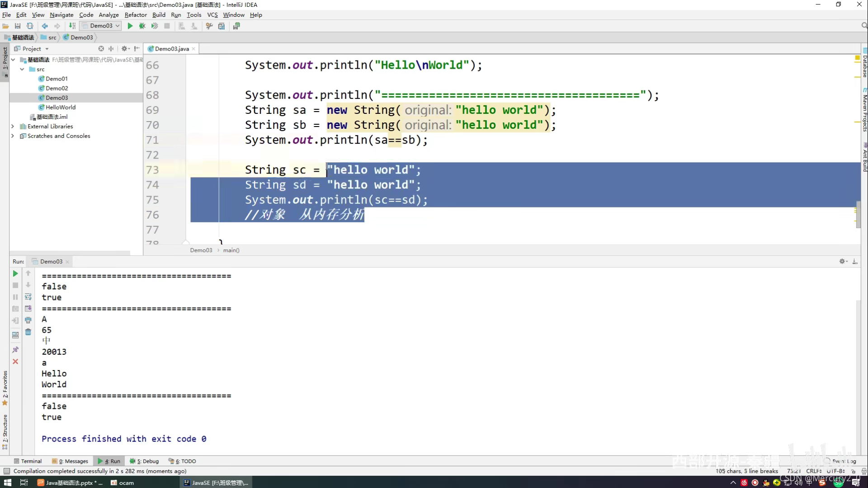This screenshot has width=868, height=488.
Task: Expand External Libraries node
Action: (x=13, y=127)
